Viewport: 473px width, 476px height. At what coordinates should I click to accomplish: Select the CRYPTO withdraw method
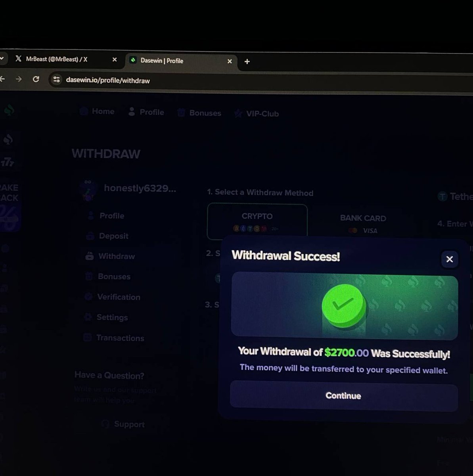tap(257, 221)
